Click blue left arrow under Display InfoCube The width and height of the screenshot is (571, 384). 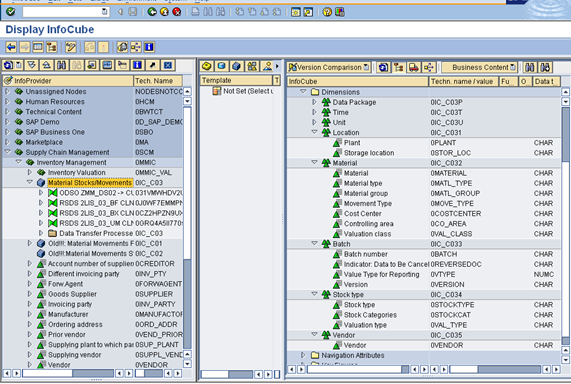[11, 47]
